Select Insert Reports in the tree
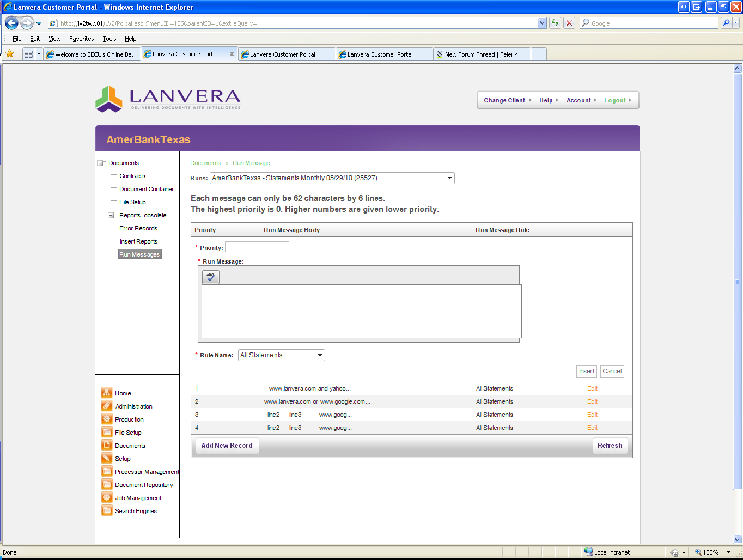Viewport: 743px width, 560px height. 138,241
